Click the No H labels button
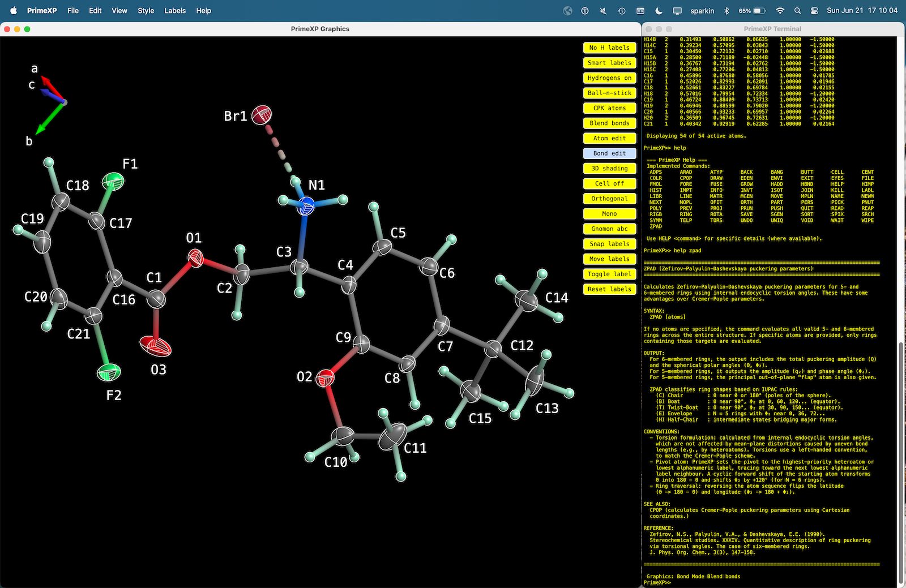Screen dimensions: 906x588 609,48
